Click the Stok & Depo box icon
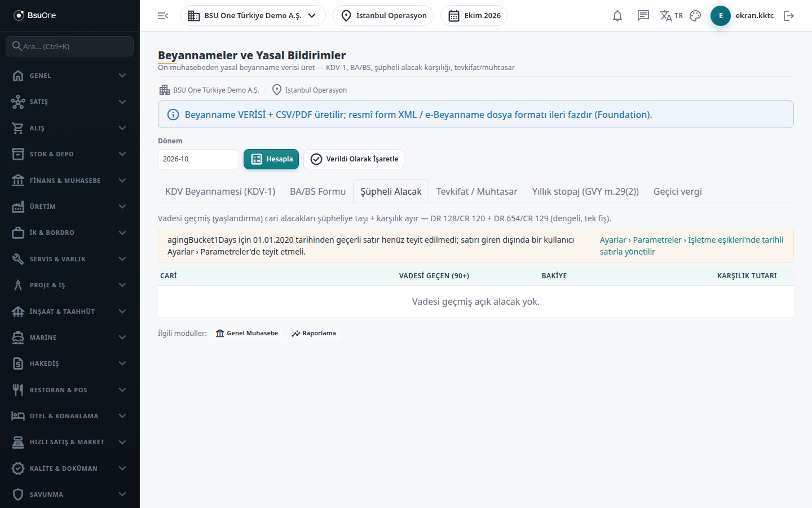 tap(18, 154)
